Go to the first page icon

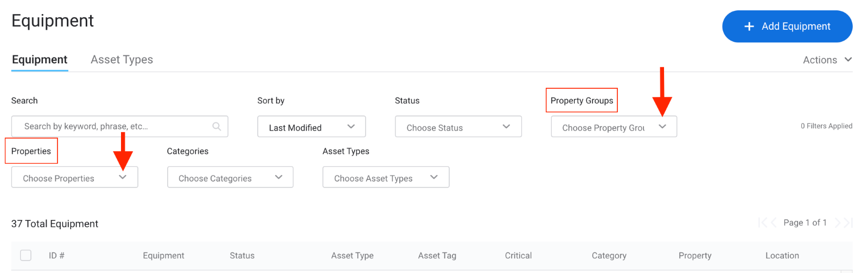(763, 223)
